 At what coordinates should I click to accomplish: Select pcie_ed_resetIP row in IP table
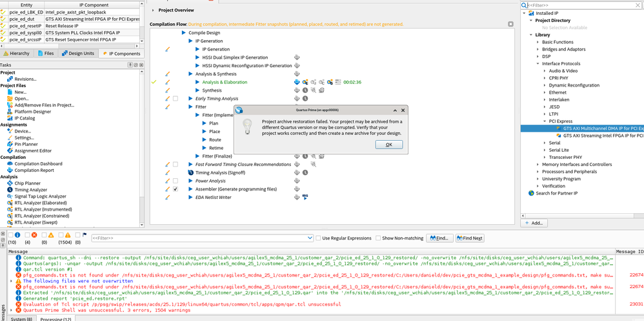pos(70,25)
